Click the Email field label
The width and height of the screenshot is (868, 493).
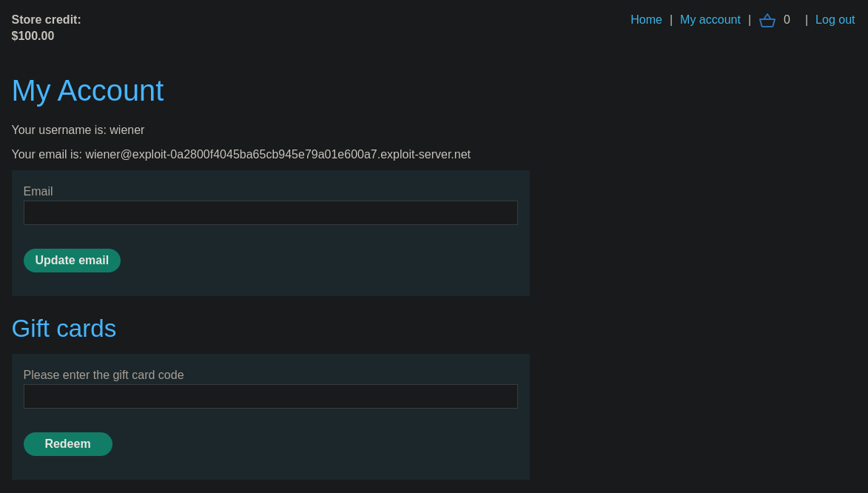(38, 191)
